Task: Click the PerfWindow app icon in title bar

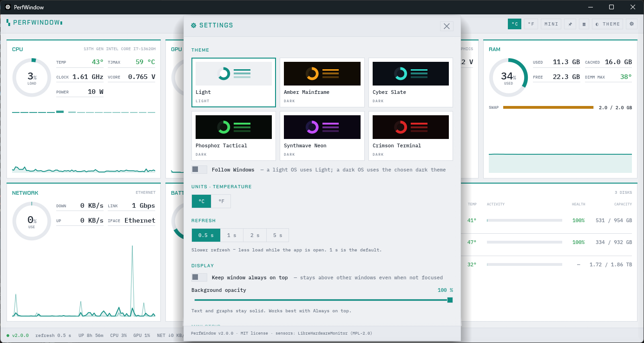Action: tap(8, 7)
